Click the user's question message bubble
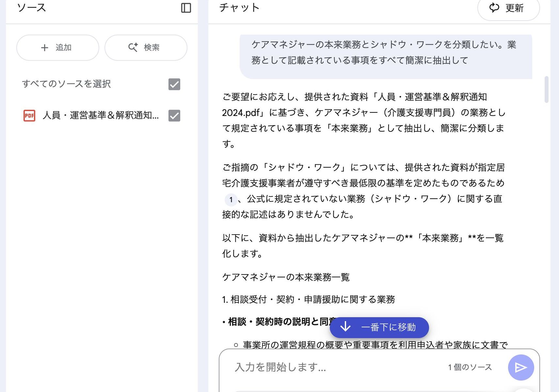The width and height of the screenshot is (559, 392). (x=385, y=53)
